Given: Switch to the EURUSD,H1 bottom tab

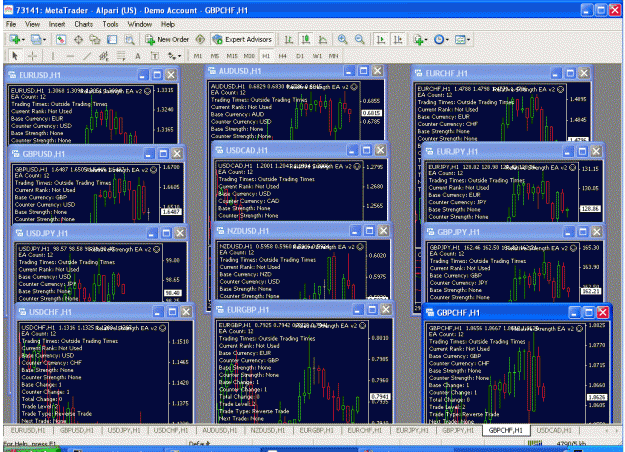Looking at the screenshot, I should 28,430.
